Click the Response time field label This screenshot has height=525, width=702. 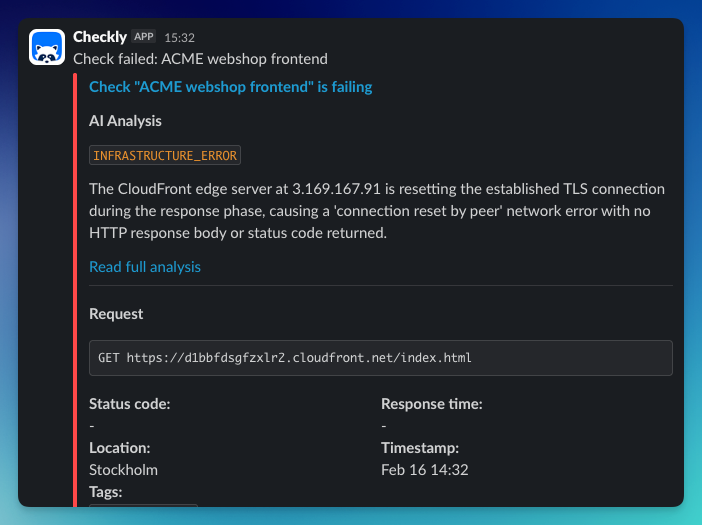[431, 404]
